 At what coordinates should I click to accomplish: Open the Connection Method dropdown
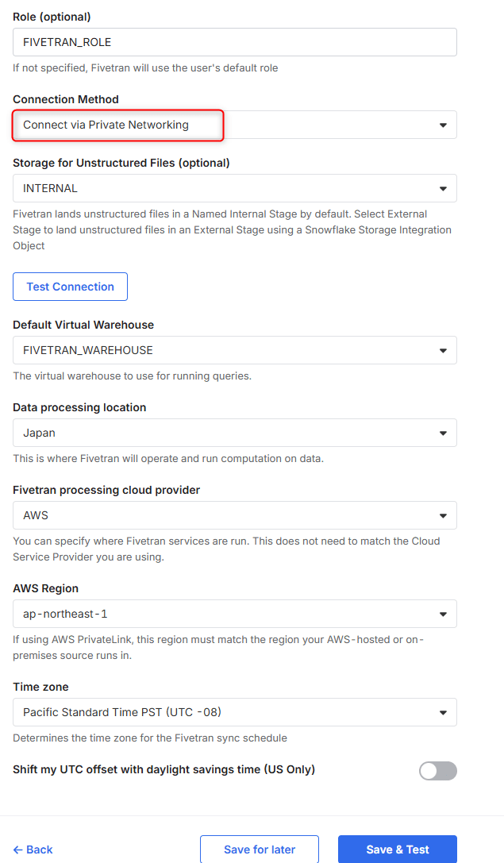click(x=234, y=125)
